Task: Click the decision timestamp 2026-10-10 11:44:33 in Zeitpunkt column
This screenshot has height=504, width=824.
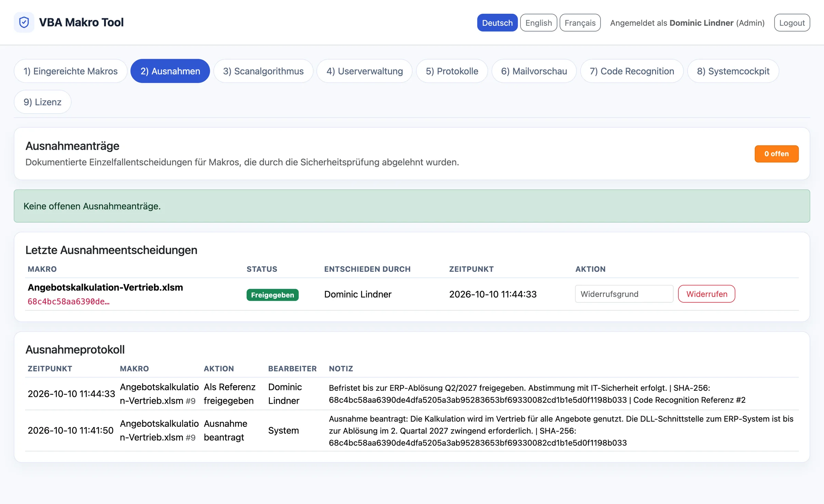Action: coord(493,294)
